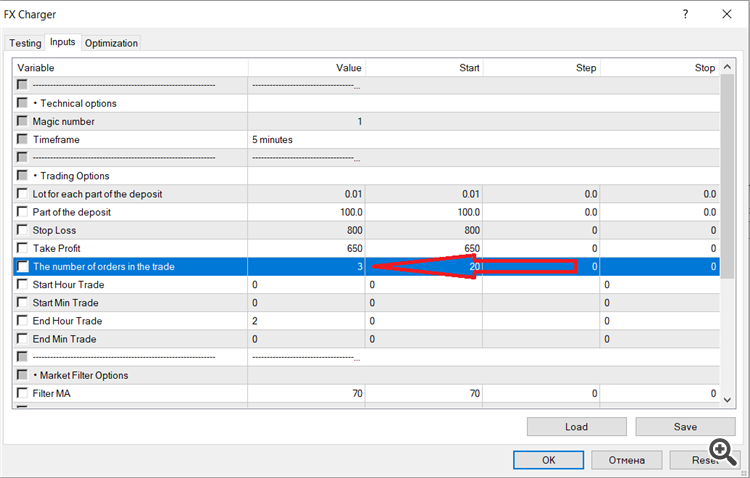
Task: Tick the Magic number checkbox
Action: tap(22, 121)
